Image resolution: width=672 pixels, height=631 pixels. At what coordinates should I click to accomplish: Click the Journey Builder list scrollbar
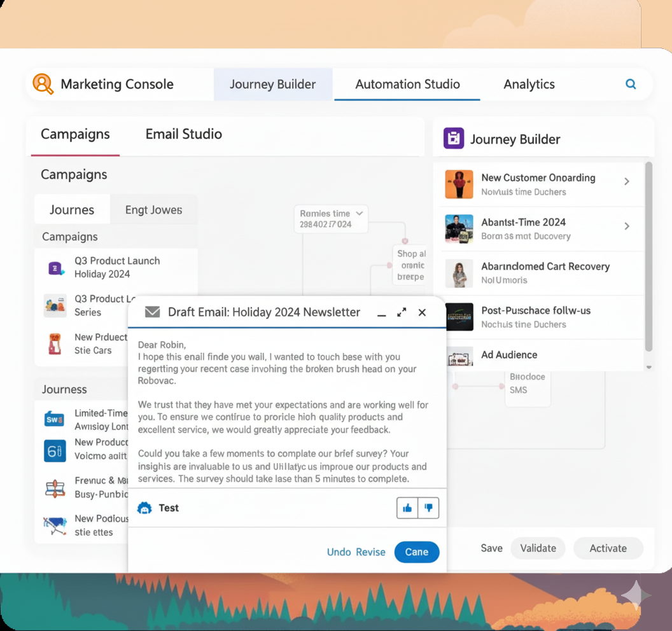(x=648, y=254)
